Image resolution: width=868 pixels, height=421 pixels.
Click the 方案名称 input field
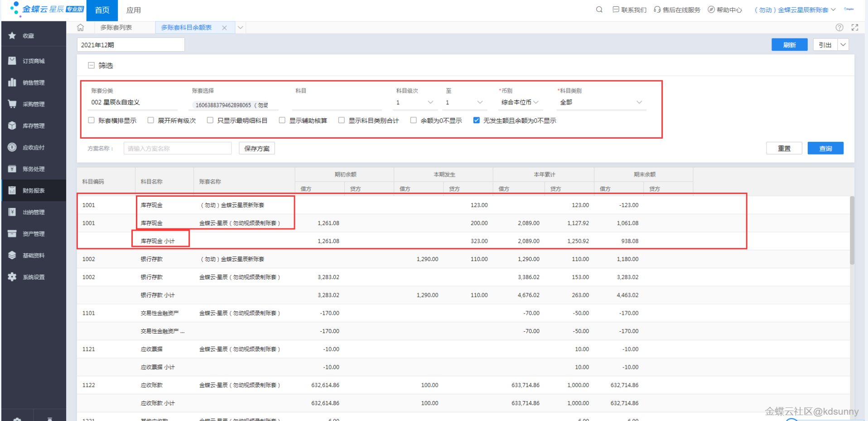(177, 149)
